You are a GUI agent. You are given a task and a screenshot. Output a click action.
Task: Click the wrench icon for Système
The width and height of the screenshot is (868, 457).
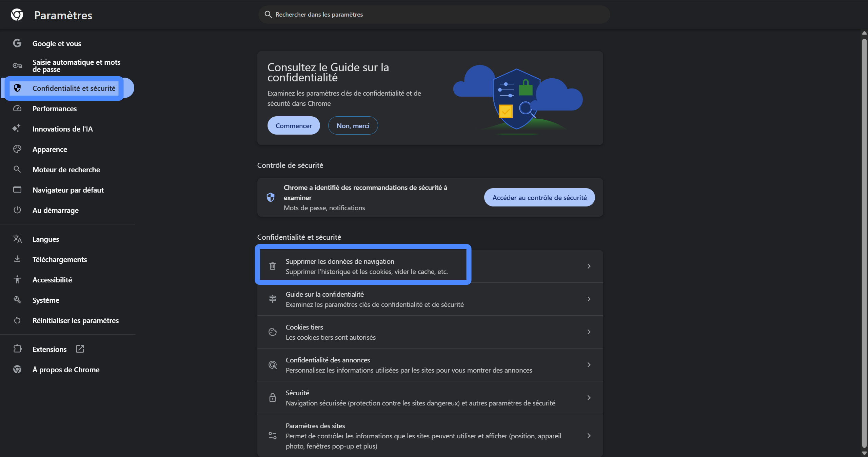(x=17, y=300)
